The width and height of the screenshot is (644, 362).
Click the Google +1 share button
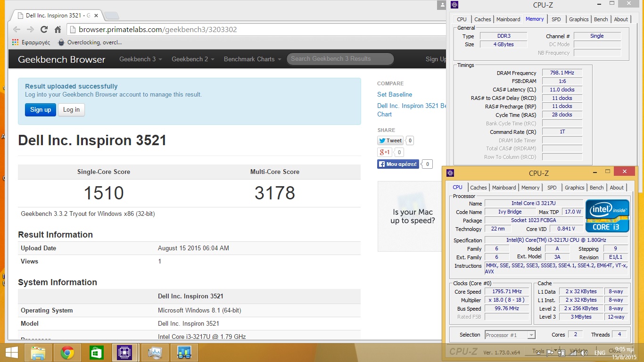pyautogui.click(x=385, y=152)
